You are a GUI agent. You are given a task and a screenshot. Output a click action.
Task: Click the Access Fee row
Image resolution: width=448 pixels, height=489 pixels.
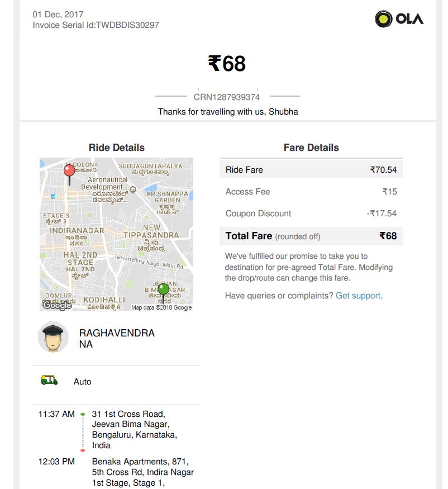pos(311,192)
